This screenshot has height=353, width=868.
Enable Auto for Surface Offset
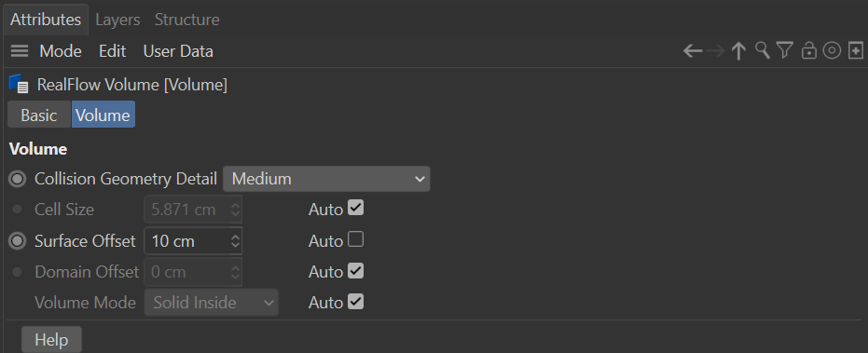[356, 239]
